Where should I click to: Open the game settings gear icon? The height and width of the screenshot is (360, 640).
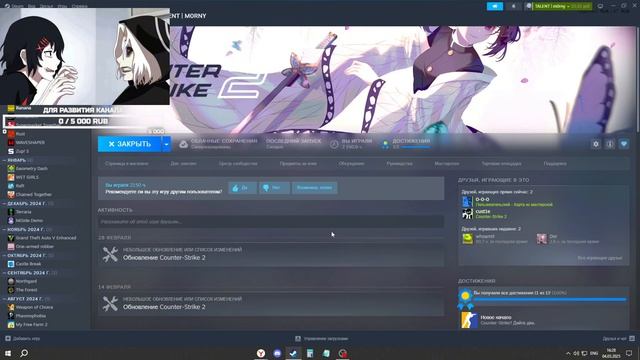pyautogui.click(x=596, y=144)
